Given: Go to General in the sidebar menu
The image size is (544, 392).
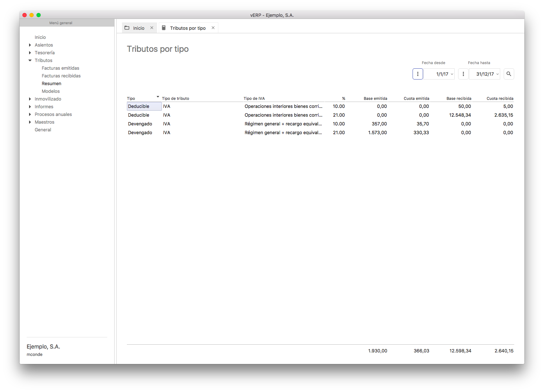Looking at the screenshot, I should click(43, 130).
